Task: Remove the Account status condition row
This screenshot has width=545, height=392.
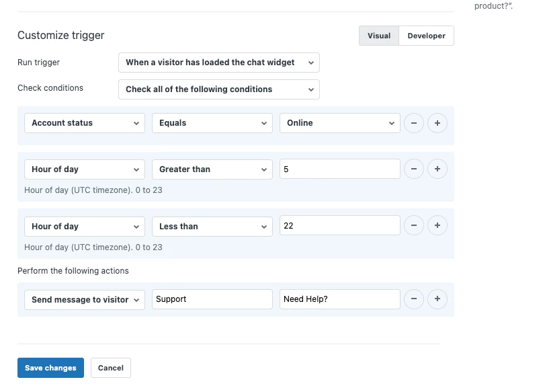Action: [x=414, y=123]
